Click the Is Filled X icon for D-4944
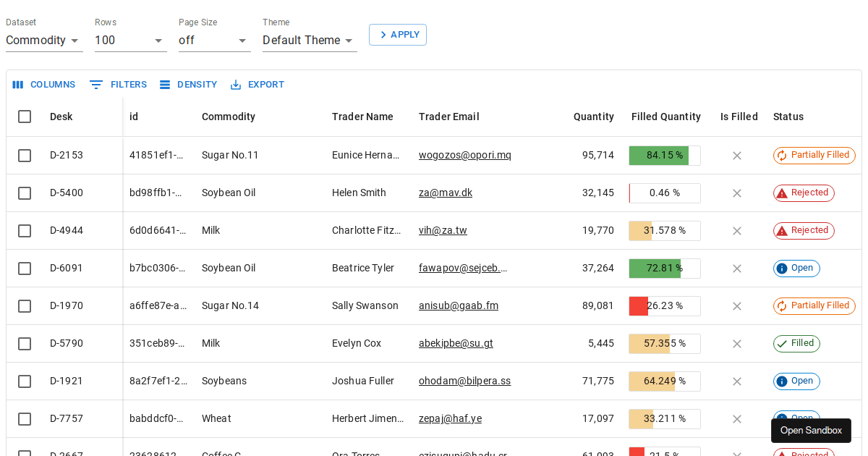Image resolution: width=868 pixels, height=456 pixels. tap(737, 231)
